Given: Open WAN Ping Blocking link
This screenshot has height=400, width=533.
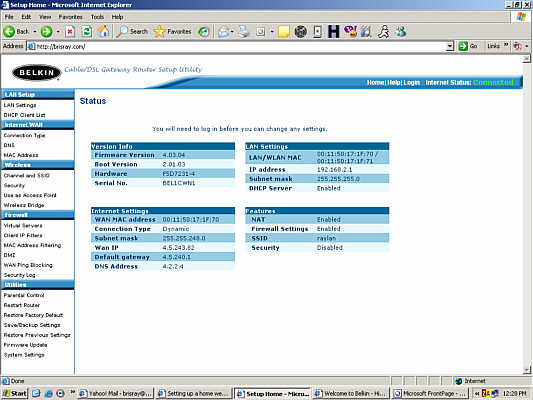Looking at the screenshot, I should [28, 265].
